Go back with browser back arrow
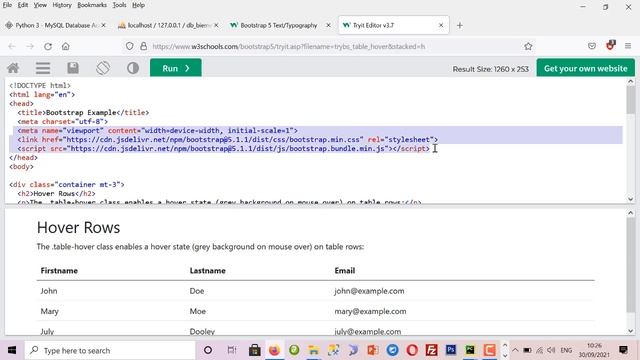The image size is (640, 360). point(12,47)
